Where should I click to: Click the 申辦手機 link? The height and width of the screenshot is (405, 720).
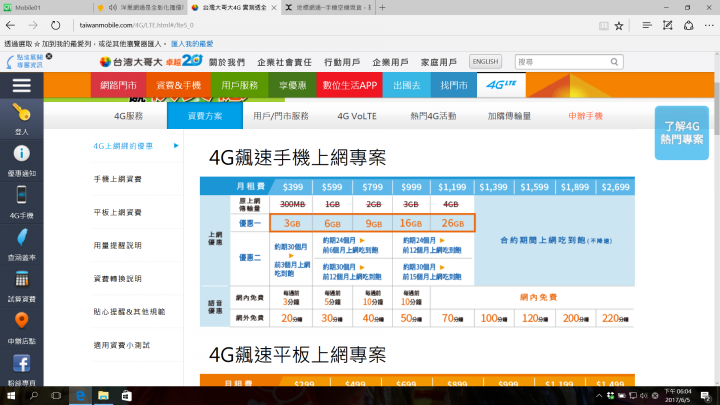pyautogui.click(x=585, y=116)
